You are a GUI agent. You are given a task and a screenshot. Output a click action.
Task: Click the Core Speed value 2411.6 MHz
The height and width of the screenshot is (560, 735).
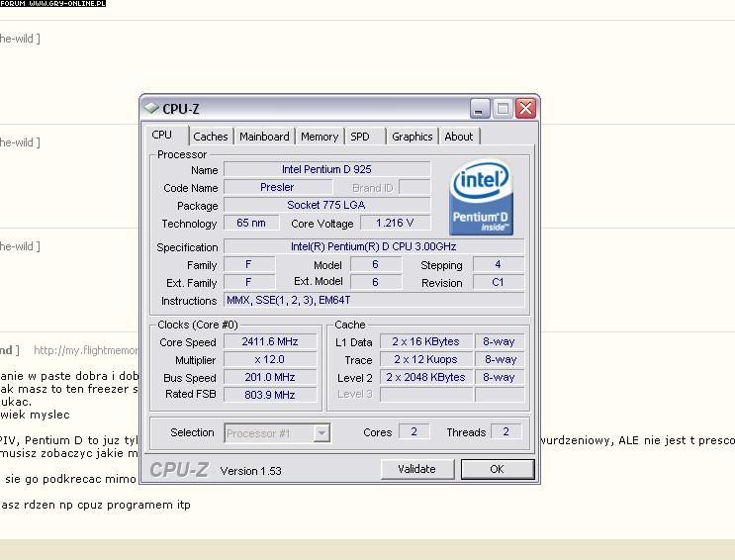269,341
